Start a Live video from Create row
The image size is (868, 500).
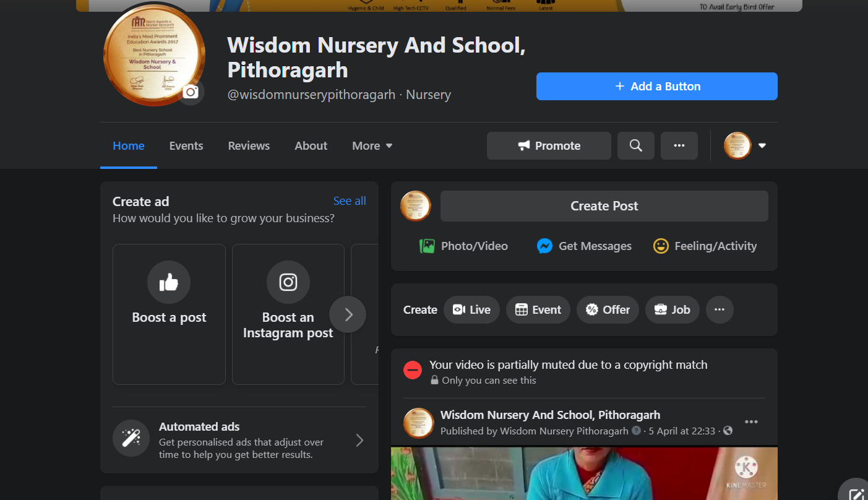coord(471,310)
